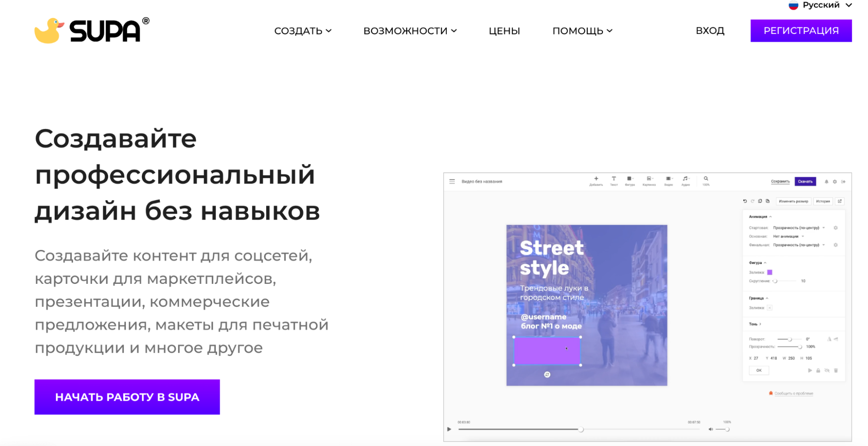
Task: Open the notifications bell icon
Action: tap(826, 182)
